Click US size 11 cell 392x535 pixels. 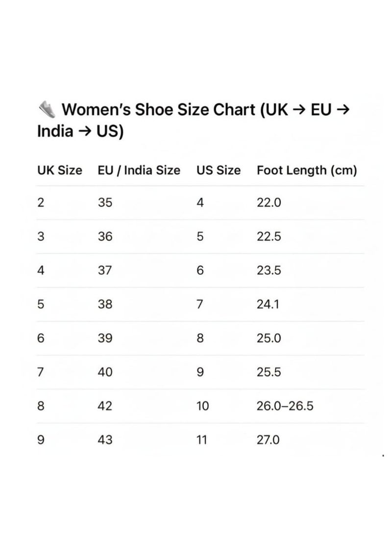(x=201, y=439)
